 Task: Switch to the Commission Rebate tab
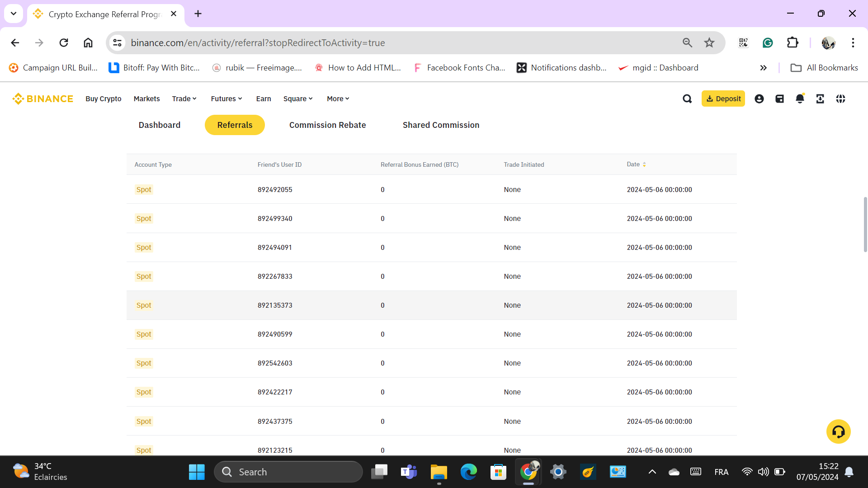327,125
